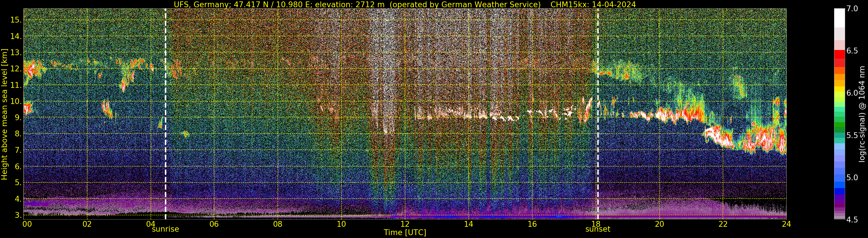Screen dimensions: 868x238
Task: Click the '9.' height tick label
Action: (x=18, y=118)
